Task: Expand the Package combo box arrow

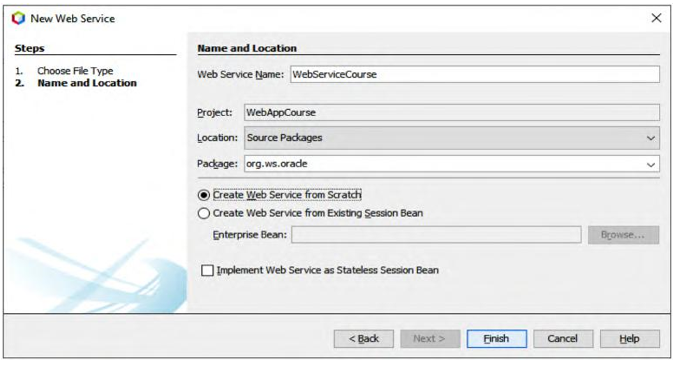Action: click(651, 165)
